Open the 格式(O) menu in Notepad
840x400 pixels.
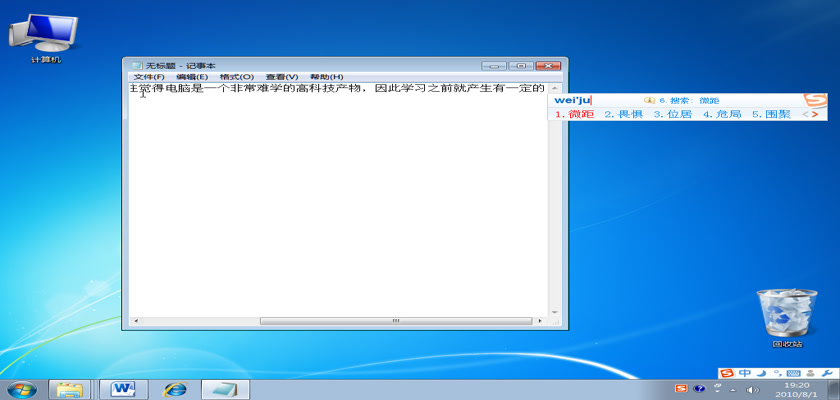pyautogui.click(x=237, y=77)
